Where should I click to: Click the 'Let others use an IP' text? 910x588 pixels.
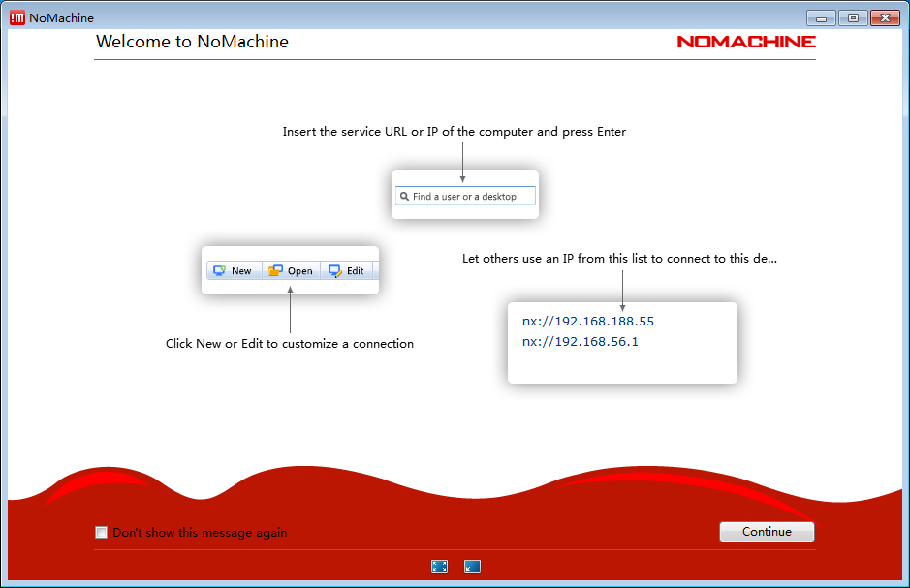(619, 259)
